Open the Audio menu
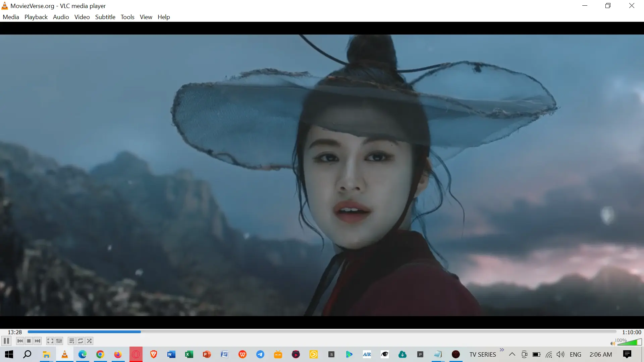Image resolution: width=644 pixels, height=362 pixels. (61, 17)
